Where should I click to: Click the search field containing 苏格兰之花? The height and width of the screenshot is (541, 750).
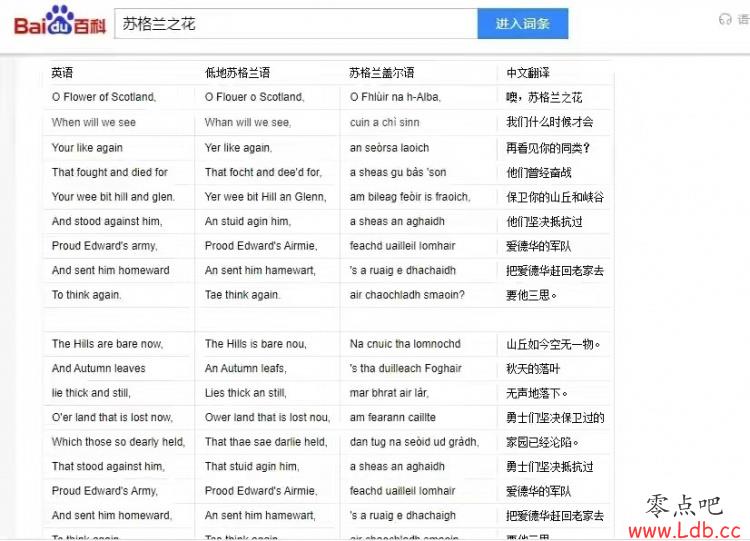coord(296,23)
